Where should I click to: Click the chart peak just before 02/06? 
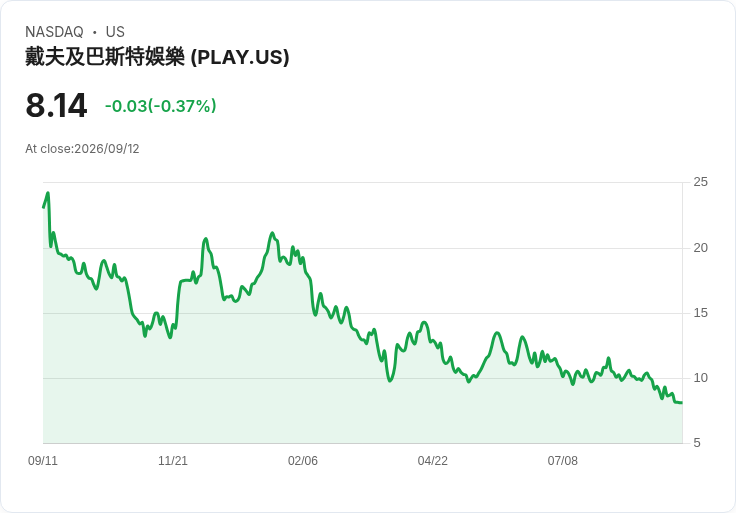(272, 233)
